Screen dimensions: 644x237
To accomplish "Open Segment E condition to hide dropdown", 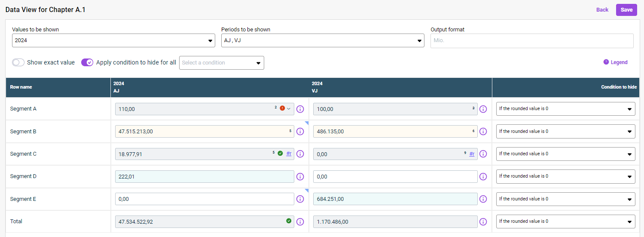I will 566,199.
